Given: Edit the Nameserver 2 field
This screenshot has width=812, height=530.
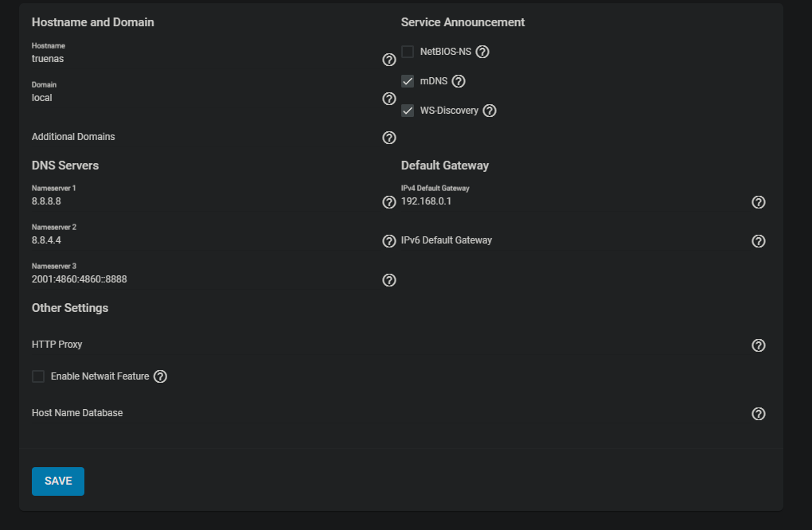Looking at the screenshot, I should (199, 240).
